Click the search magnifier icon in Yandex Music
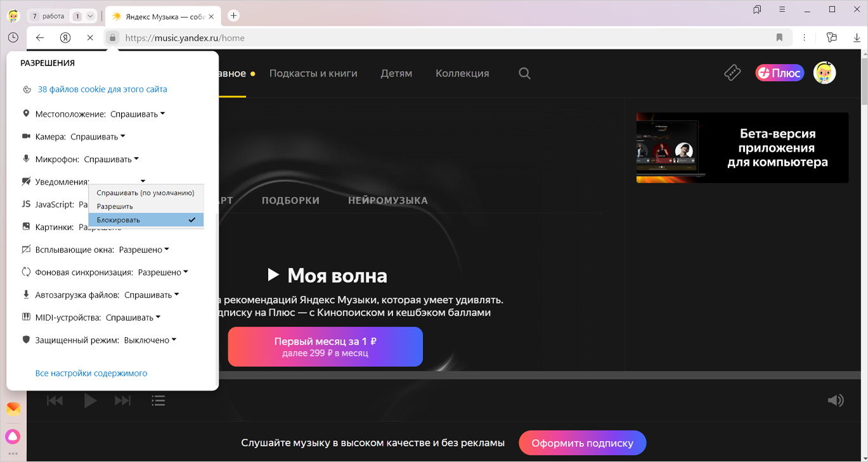 tap(524, 74)
